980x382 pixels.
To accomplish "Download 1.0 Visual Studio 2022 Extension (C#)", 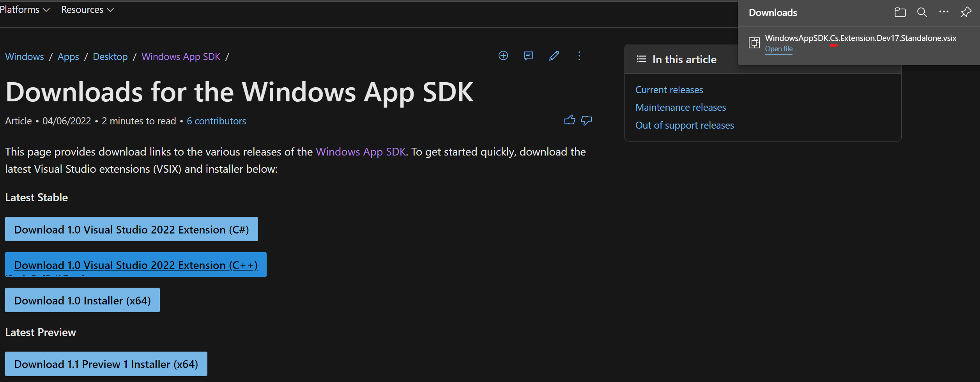I will coord(131,229).
